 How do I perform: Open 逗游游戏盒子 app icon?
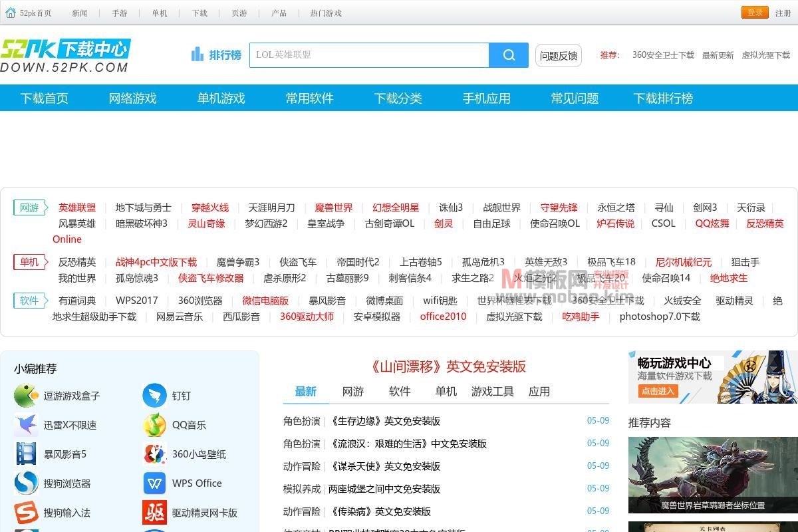[26, 396]
